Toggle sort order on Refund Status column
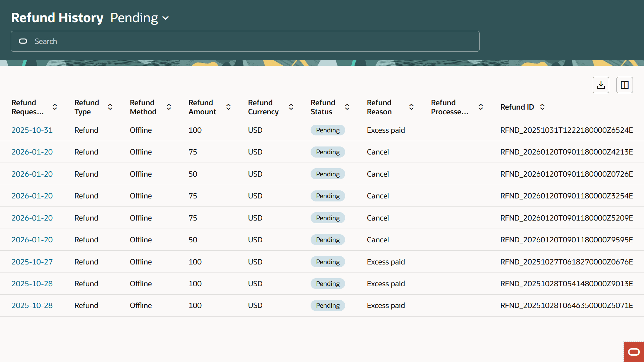The width and height of the screenshot is (644, 362). coord(347,107)
